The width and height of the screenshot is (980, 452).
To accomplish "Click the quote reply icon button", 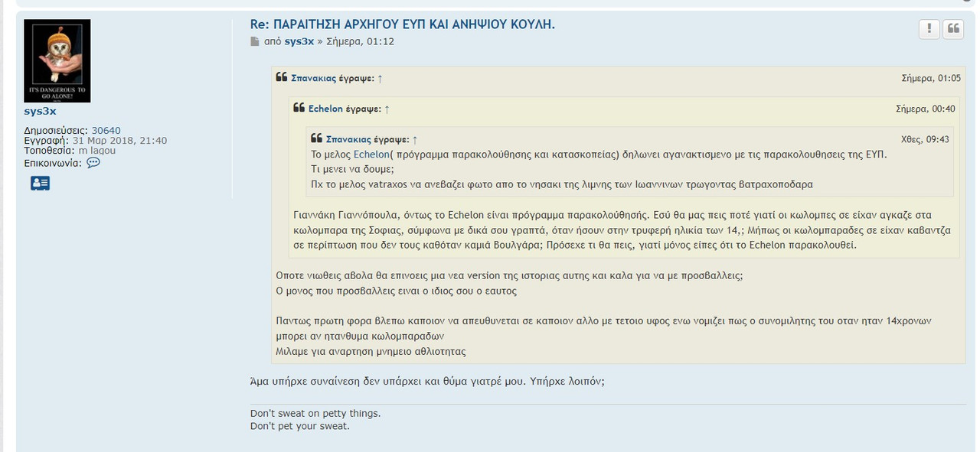I will coord(953,29).
